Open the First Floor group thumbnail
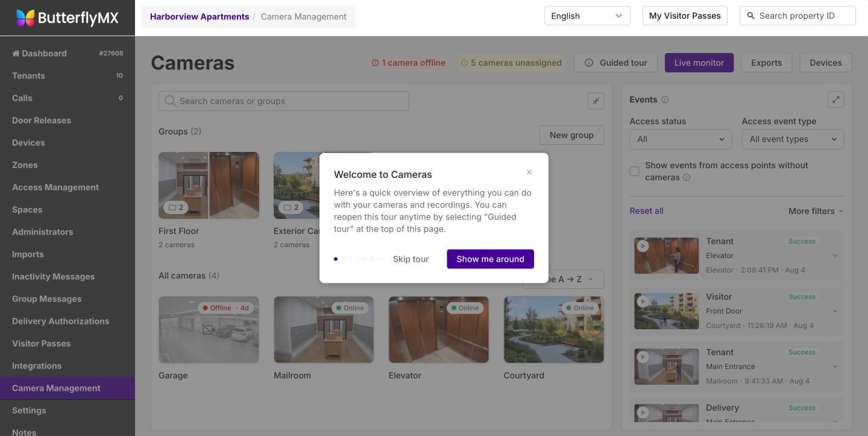This screenshot has width=868, height=436. 209,185
